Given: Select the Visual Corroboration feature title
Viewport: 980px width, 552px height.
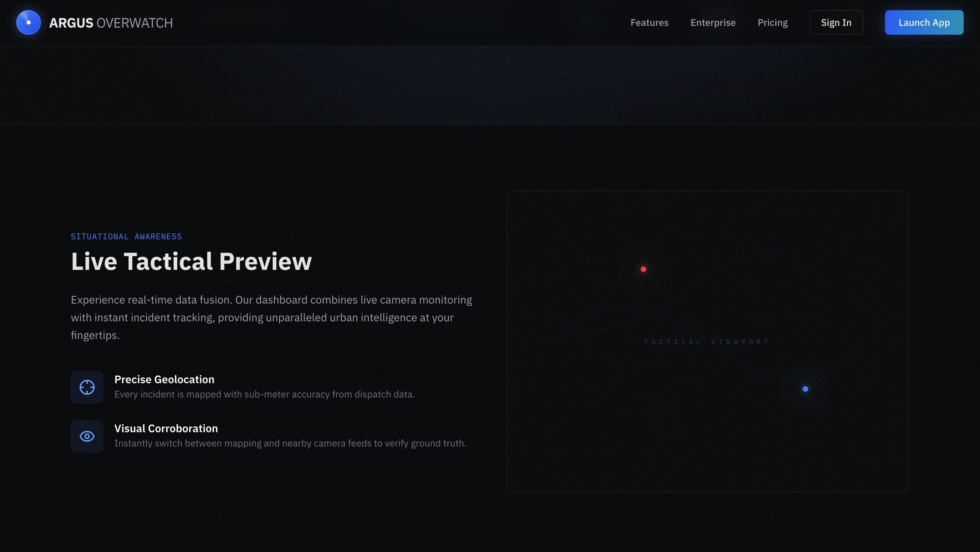Looking at the screenshot, I should [166, 428].
